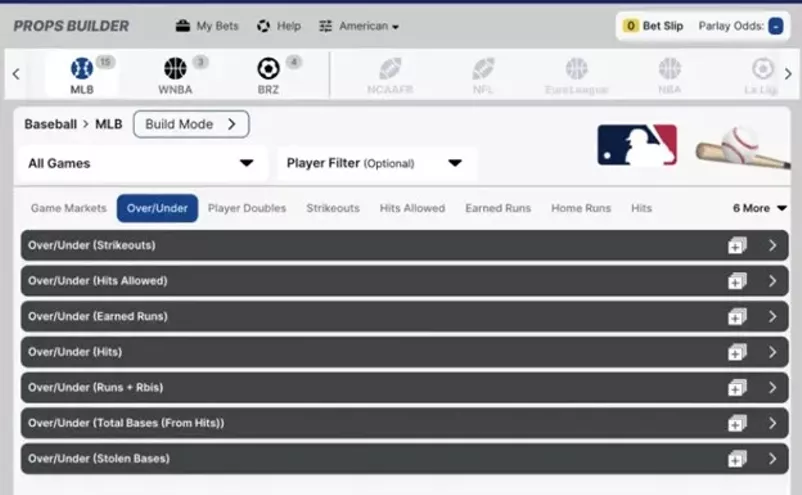Click add-all icon on Over/Under (Total Bases)
This screenshot has height=495, width=802.
point(737,423)
